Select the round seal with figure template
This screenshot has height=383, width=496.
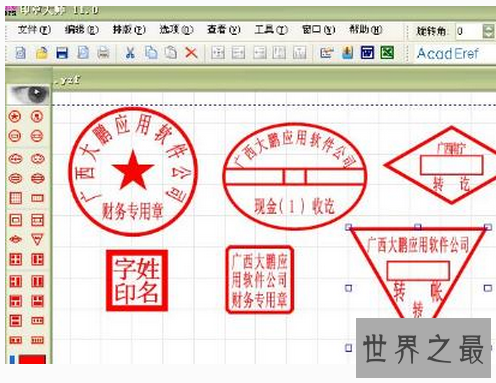[x=37, y=117]
